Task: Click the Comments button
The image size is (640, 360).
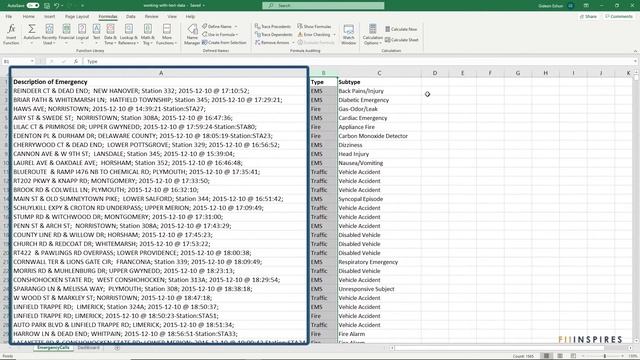Action: tap(619, 16)
